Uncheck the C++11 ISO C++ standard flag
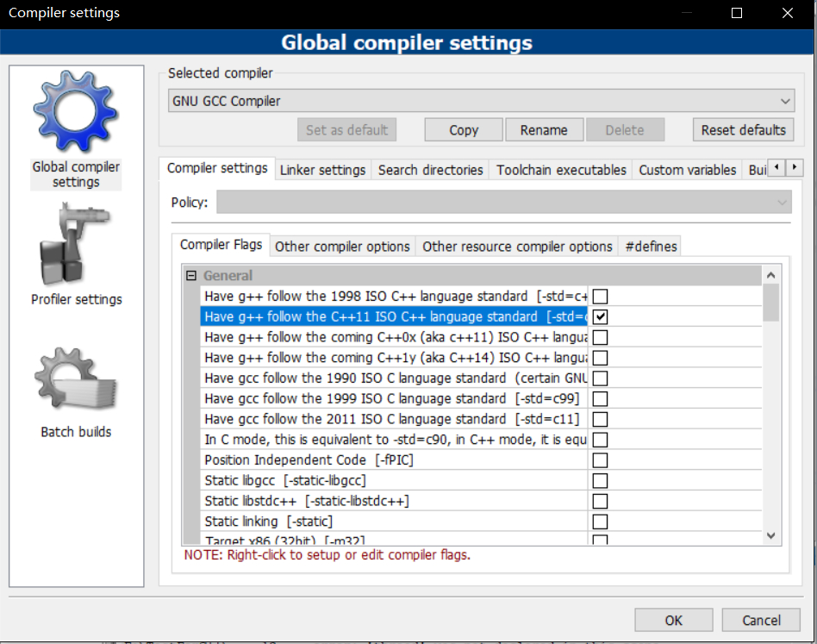Viewport: 817px width, 644px height. tap(600, 316)
